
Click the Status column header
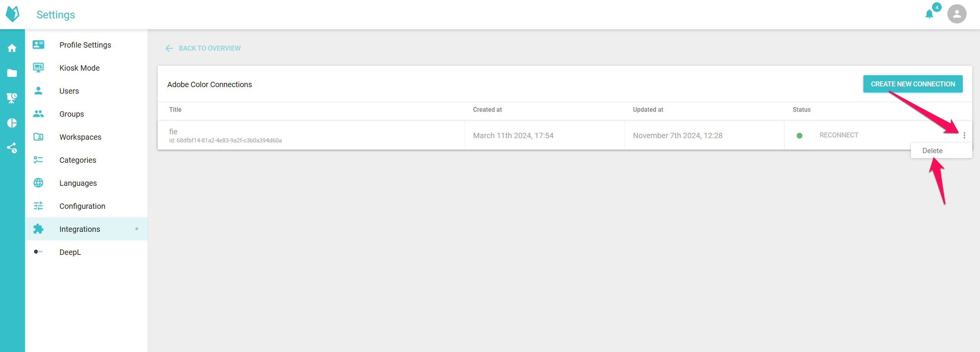(802, 109)
